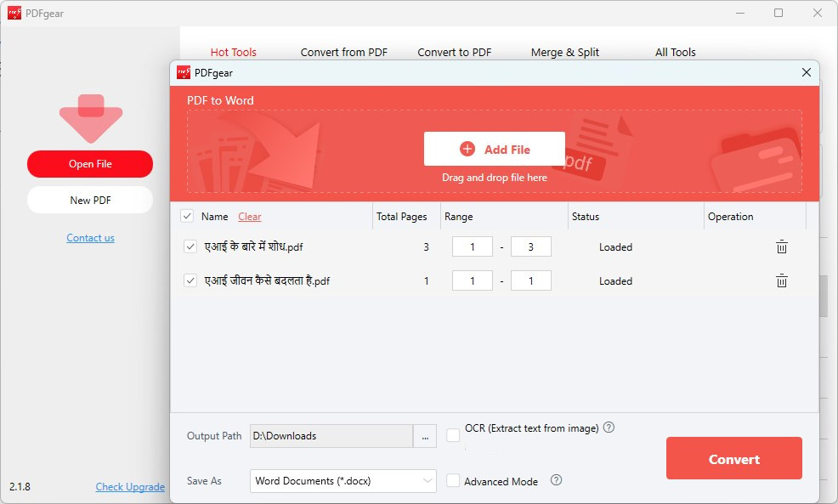The image size is (838, 504).
Task: Select the file name एआई जीवन कैसे बदलता है.pdf
Action: 267,280
